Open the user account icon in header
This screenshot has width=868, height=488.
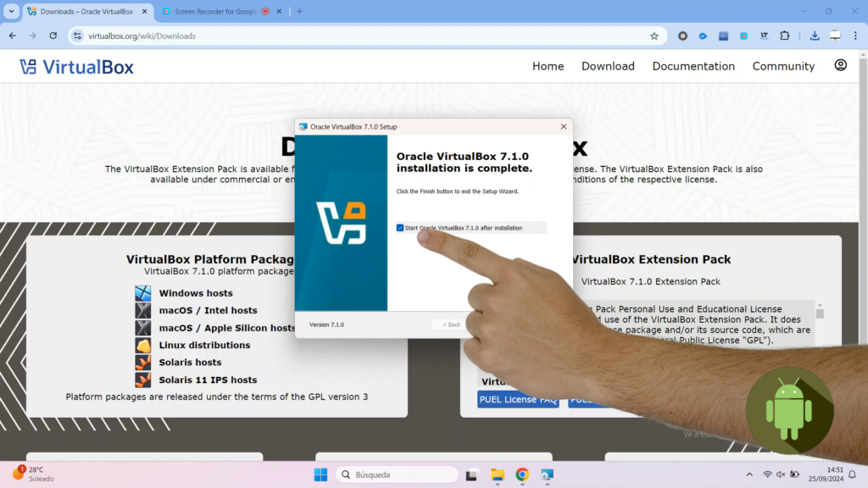point(840,65)
